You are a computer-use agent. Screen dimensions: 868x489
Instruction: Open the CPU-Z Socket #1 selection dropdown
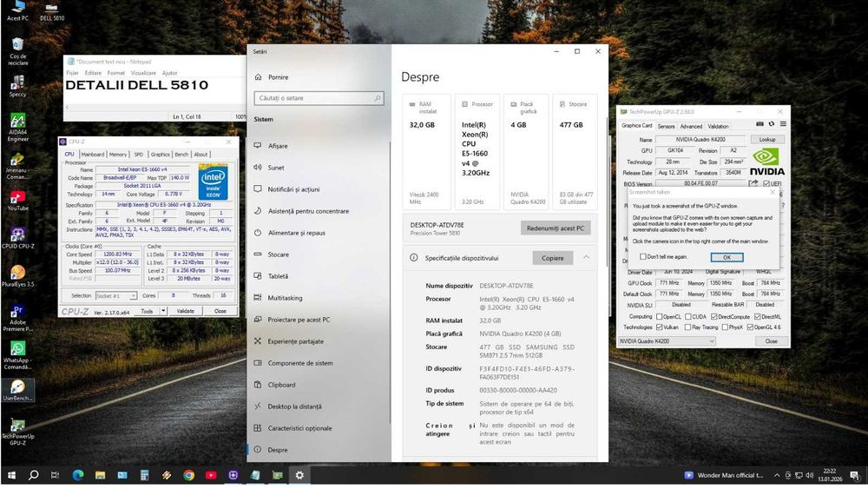click(115, 295)
